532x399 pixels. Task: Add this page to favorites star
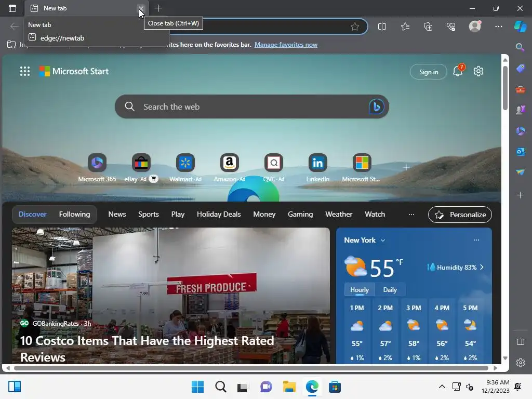pos(355,26)
